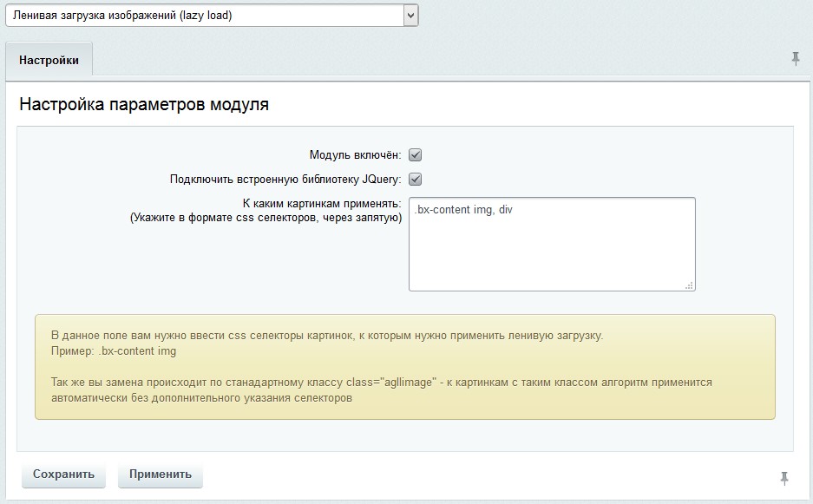This screenshot has width=813, height=504.
Task: Uncheck "Подключить встроенную библиотеку JQuery" checkbox
Action: coord(415,180)
